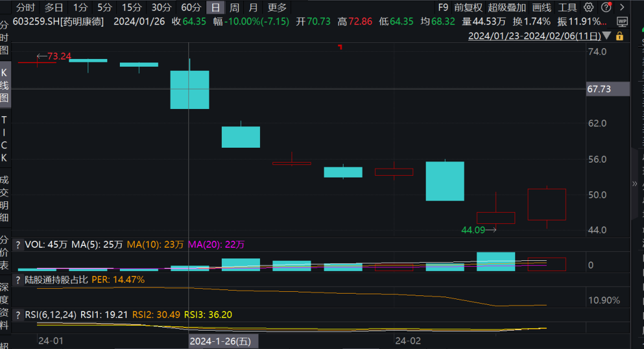Open the date range dropdown triangle
The height and width of the screenshot is (349, 644).
pyautogui.click(x=607, y=36)
